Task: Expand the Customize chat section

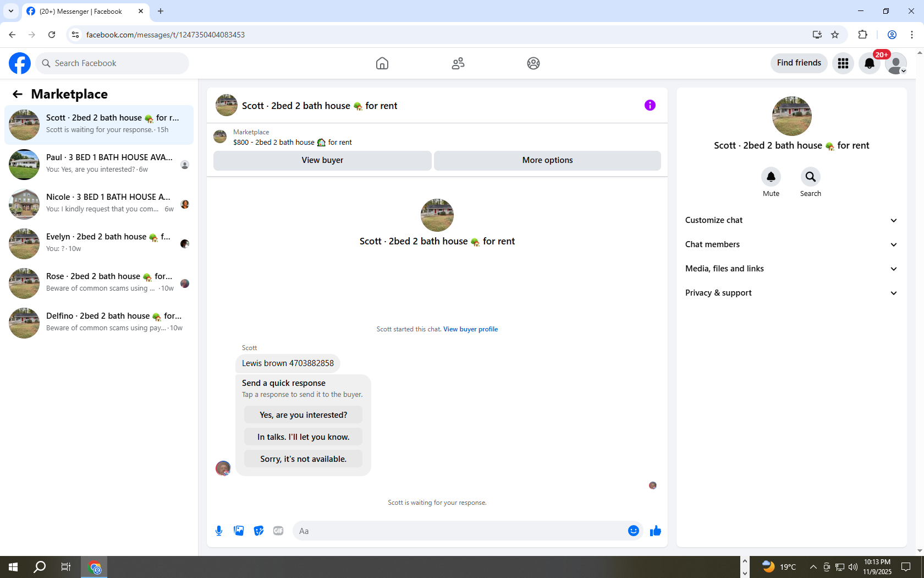Action: click(791, 220)
